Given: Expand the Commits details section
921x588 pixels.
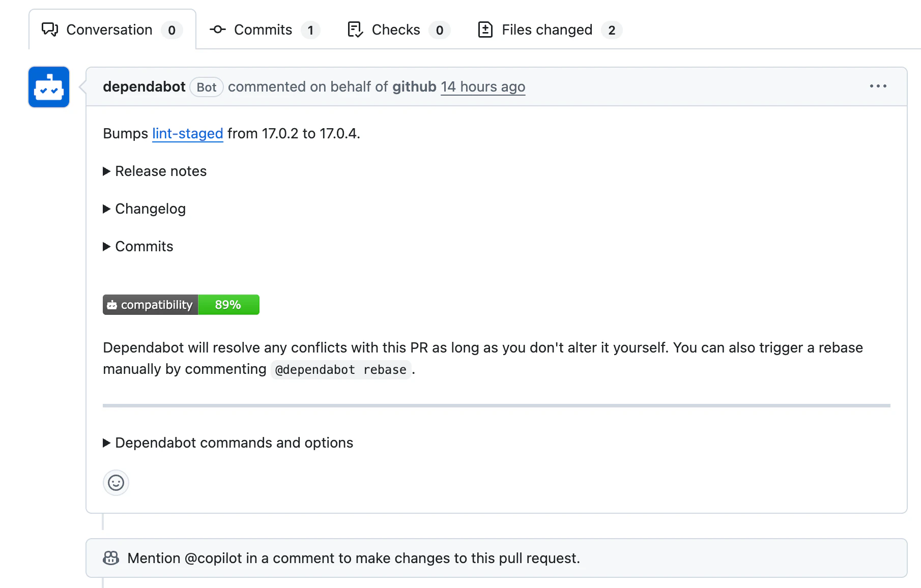Looking at the screenshot, I should (x=138, y=246).
